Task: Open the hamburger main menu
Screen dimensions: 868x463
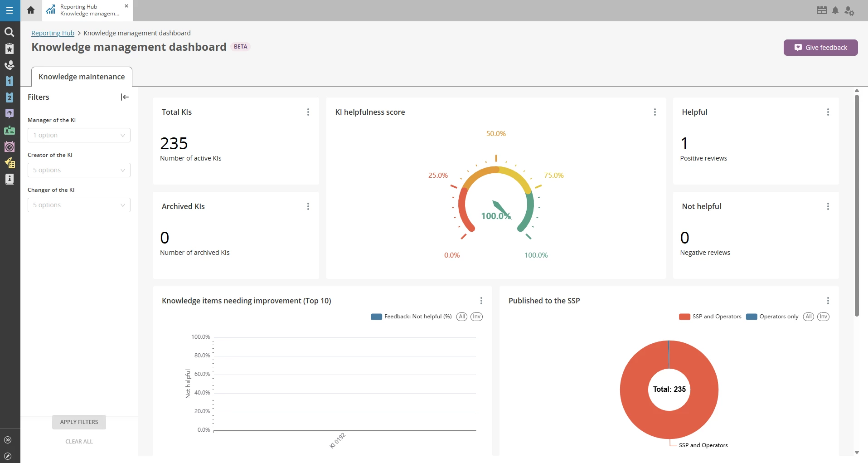Action: [10, 10]
